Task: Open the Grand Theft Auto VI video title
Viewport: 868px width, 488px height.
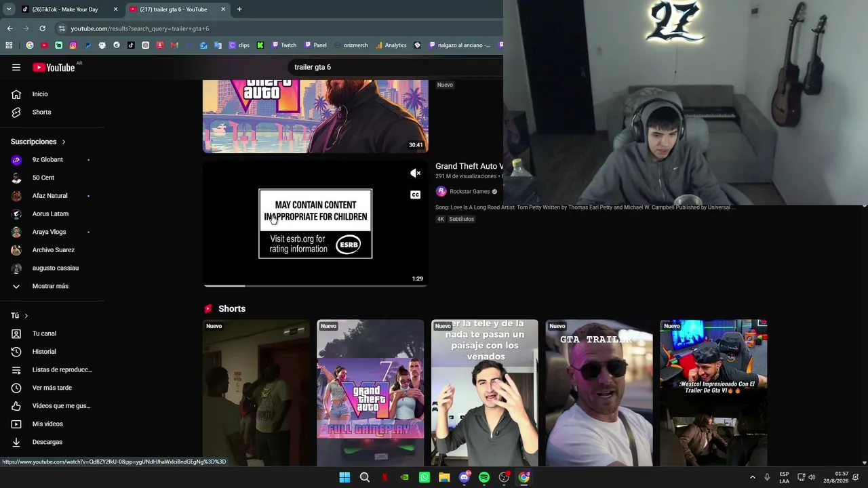Action: [x=469, y=166]
